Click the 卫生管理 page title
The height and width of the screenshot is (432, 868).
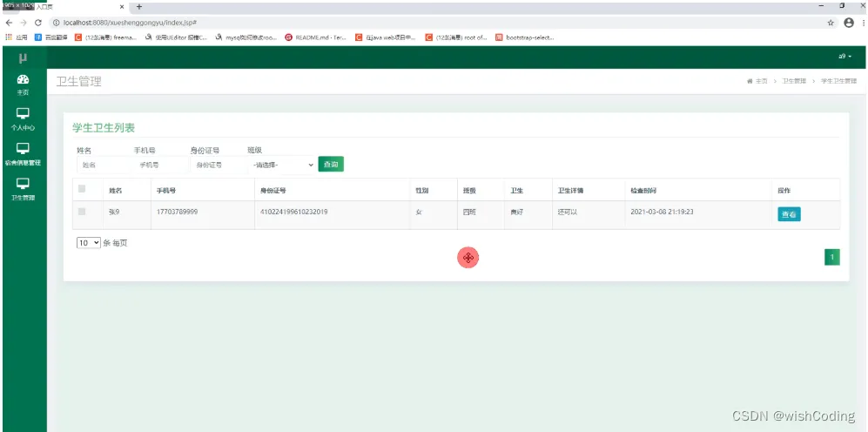(x=78, y=82)
